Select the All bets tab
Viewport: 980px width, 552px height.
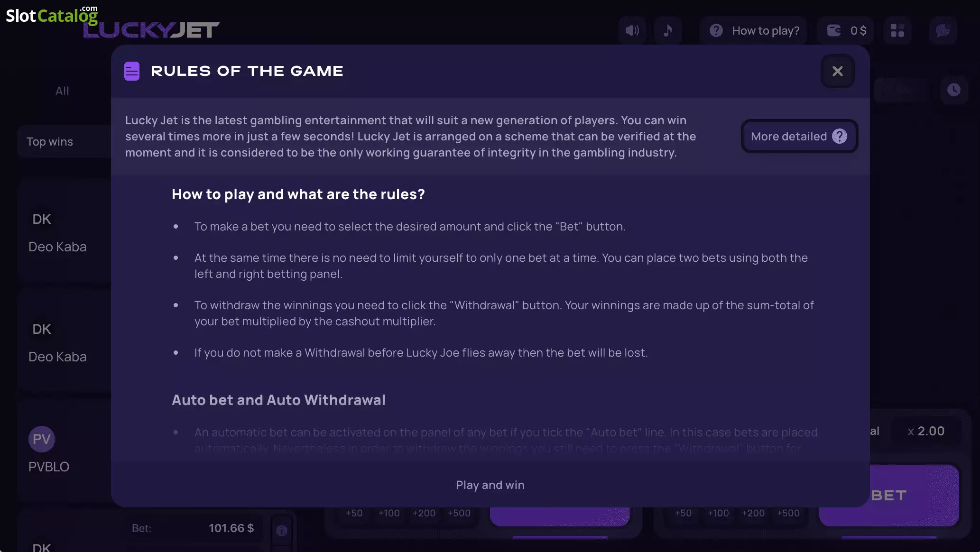click(x=62, y=91)
